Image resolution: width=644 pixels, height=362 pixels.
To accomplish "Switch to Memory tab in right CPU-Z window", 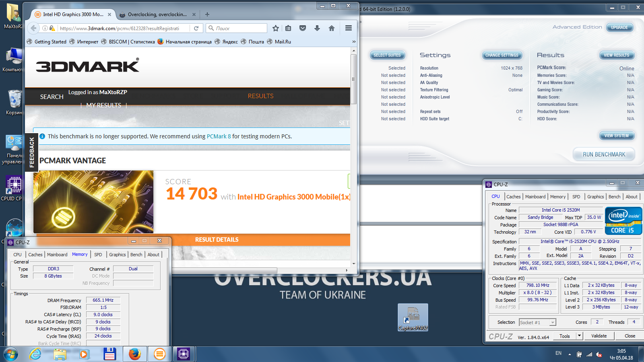I will [x=558, y=197].
